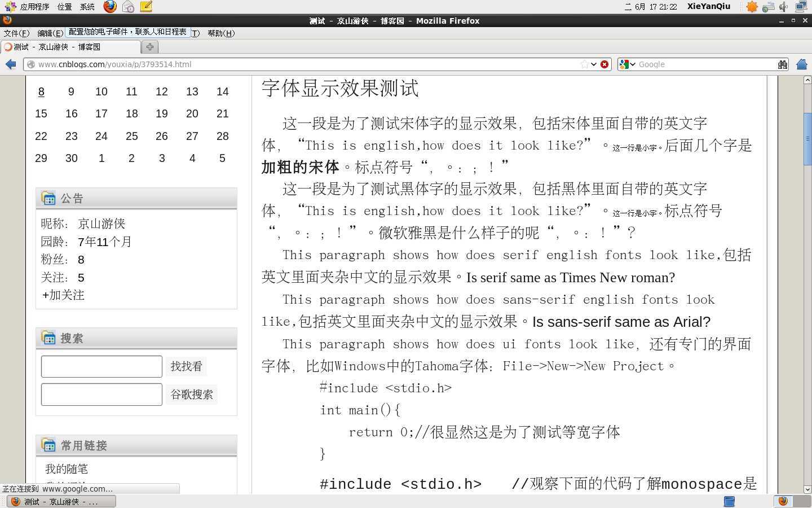Select the 测试 - 京山游侠 - 博客园 tab
Image resolution: width=812 pixels, height=508 pixels.
click(70, 47)
